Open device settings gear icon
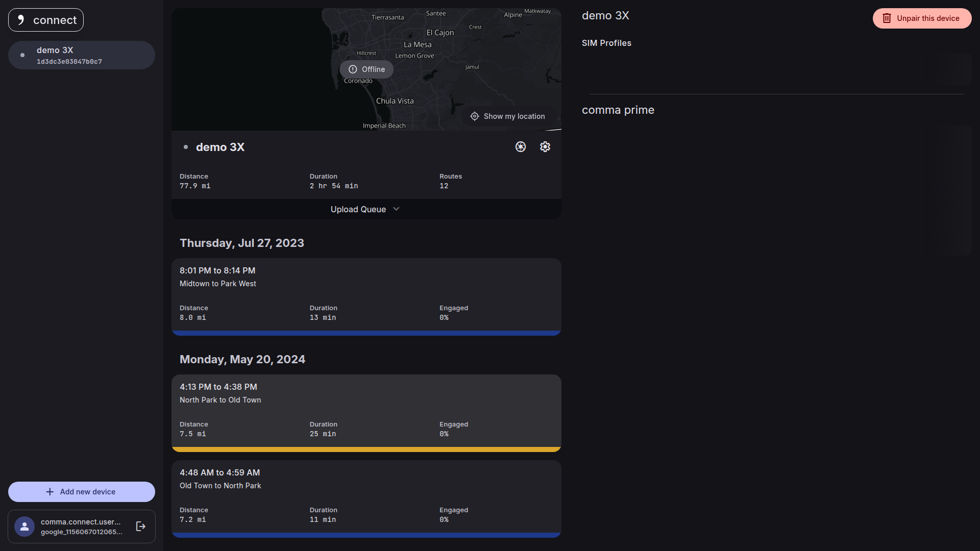This screenshot has height=551, width=980. pos(545,147)
